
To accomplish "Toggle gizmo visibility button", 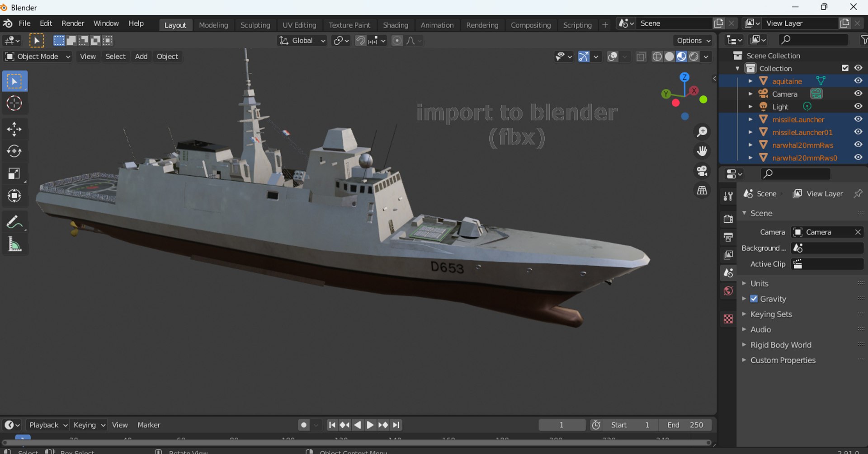I will (584, 56).
